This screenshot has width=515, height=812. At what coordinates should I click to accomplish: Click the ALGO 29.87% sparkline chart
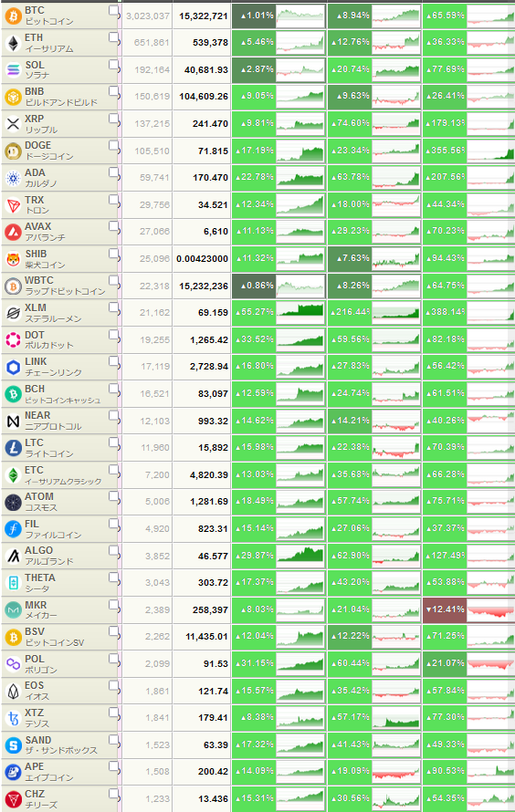[300, 556]
